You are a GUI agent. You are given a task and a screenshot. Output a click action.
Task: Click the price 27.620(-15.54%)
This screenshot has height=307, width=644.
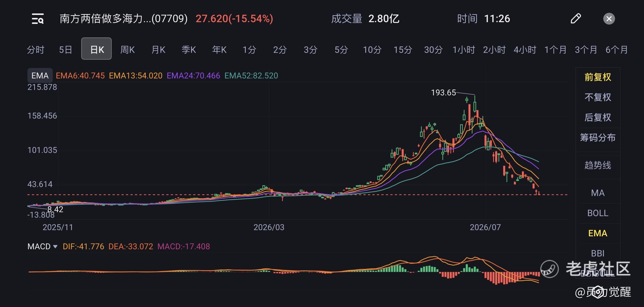tap(234, 19)
